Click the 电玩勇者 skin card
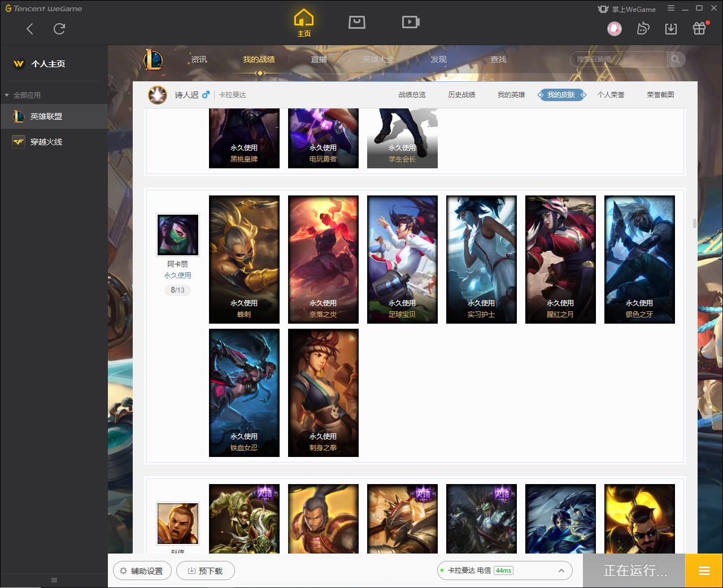Screen dimensions: 723x588 click(x=323, y=138)
